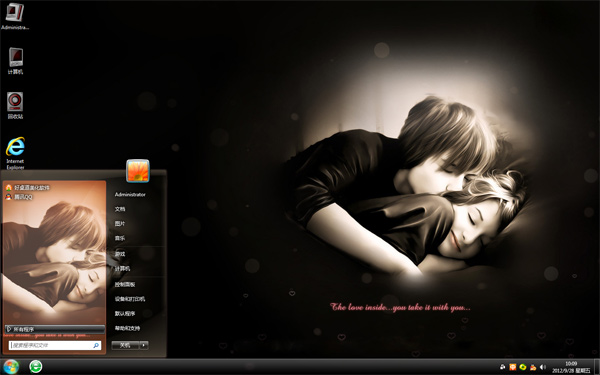Click the magnifier icon in search box
Image resolution: width=600 pixels, height=375 pixels.
pos(96,345)
